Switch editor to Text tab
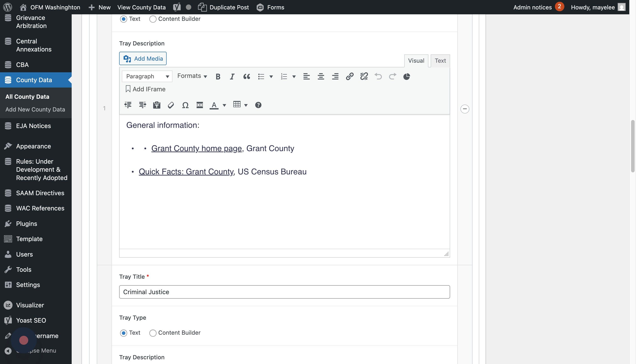This screenshot has width=636, height=364. point(440,61)
